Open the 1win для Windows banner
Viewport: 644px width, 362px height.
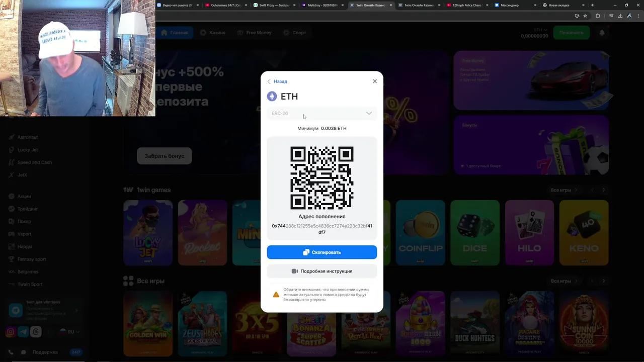(x=44, y=310)
